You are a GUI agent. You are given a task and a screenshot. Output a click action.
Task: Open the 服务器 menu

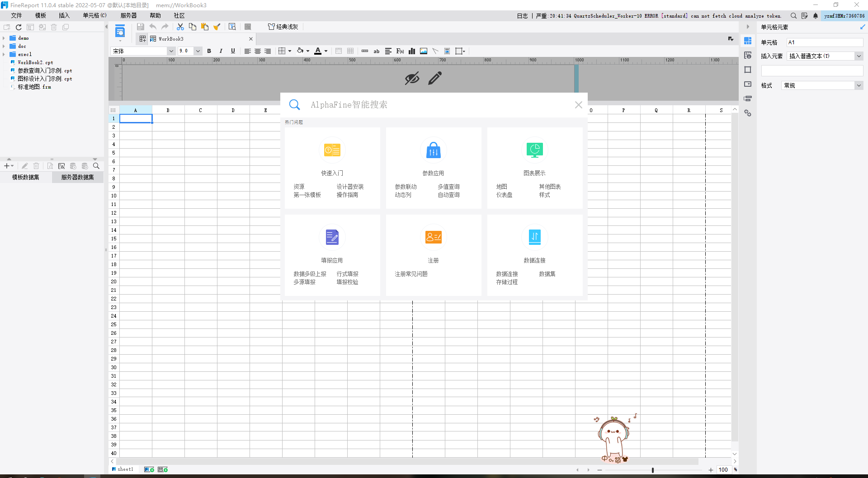128,16
